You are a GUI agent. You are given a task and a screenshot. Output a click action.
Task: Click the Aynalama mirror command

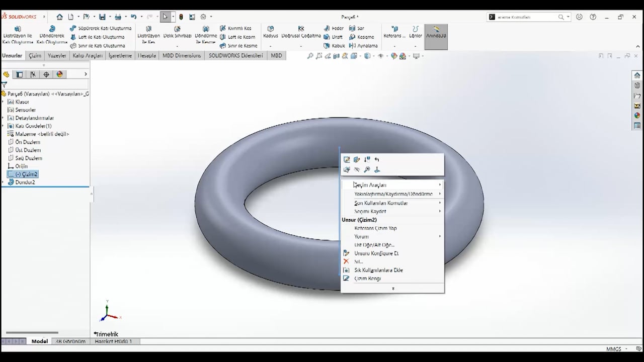point(363,45)
